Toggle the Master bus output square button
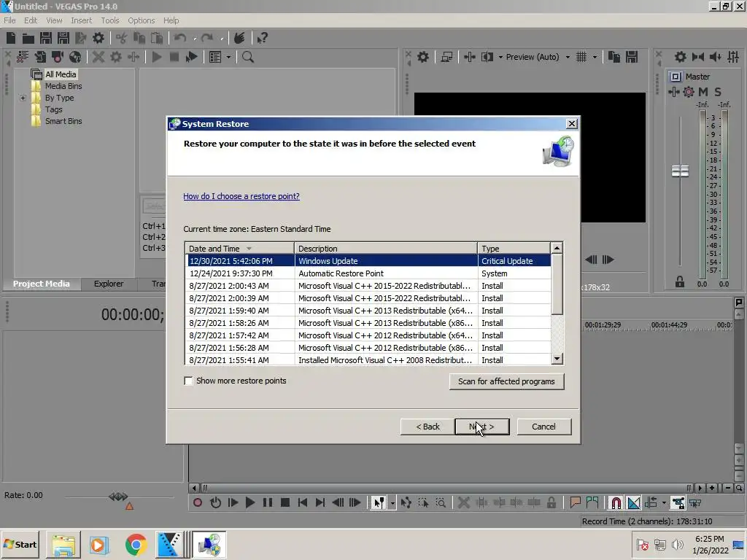747x560 pixels. click(675, 77)
